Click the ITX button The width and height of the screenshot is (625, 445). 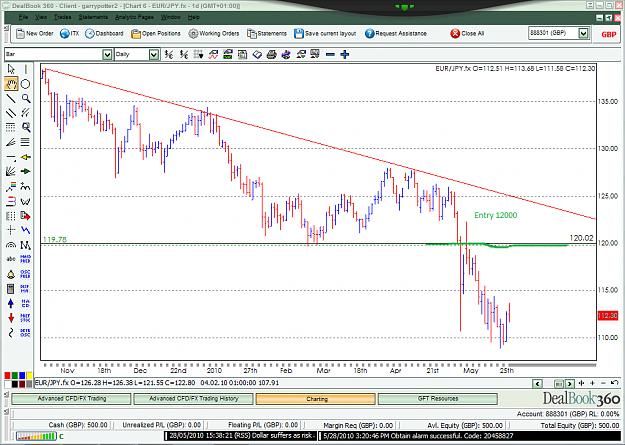point(70,33)
